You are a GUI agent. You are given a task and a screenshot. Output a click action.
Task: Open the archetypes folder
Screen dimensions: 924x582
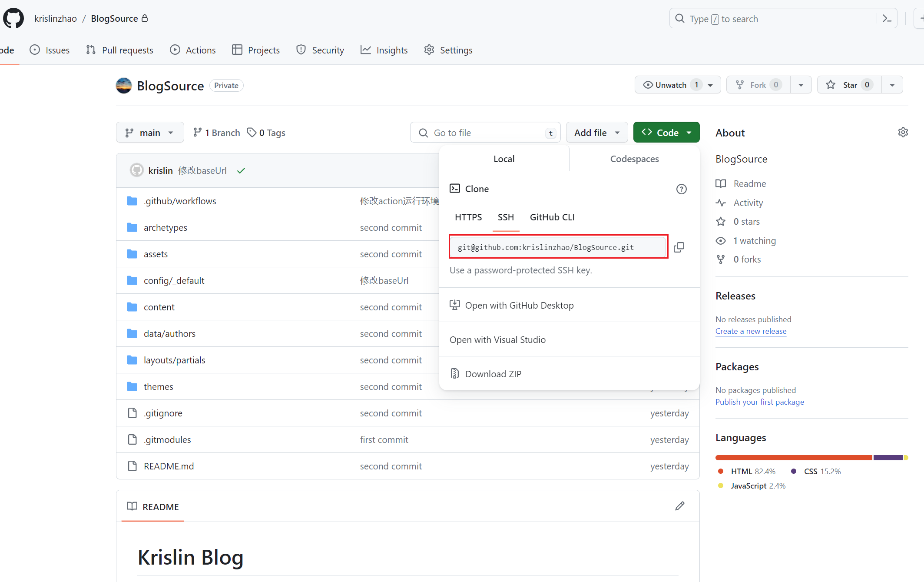(x=166, y=227)
